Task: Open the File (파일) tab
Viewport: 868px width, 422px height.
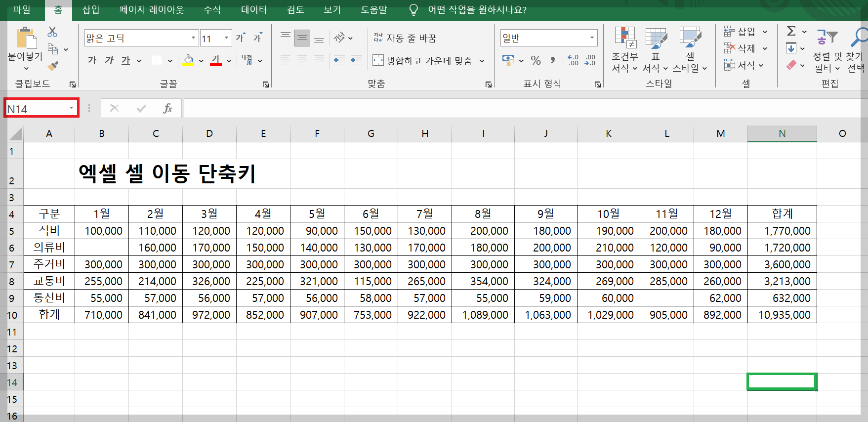Action: tap(22, 10)
